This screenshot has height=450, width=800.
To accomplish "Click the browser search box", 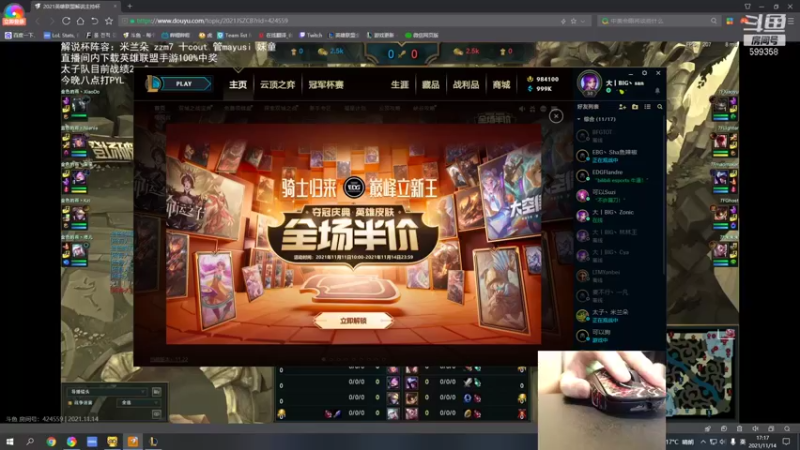I will click(658, 21).
